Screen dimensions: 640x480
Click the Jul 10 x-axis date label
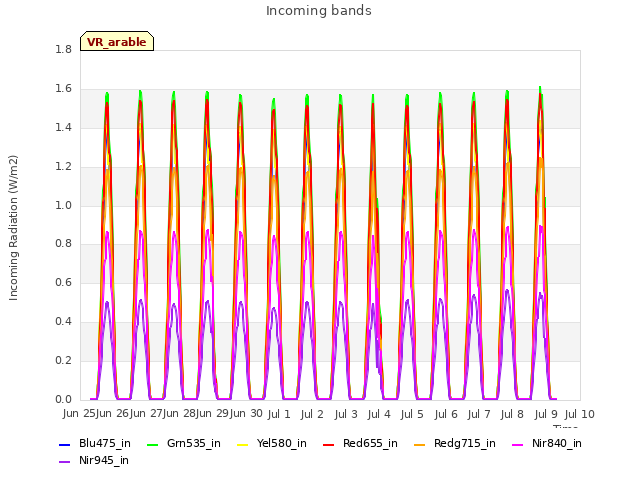[580, 415]
